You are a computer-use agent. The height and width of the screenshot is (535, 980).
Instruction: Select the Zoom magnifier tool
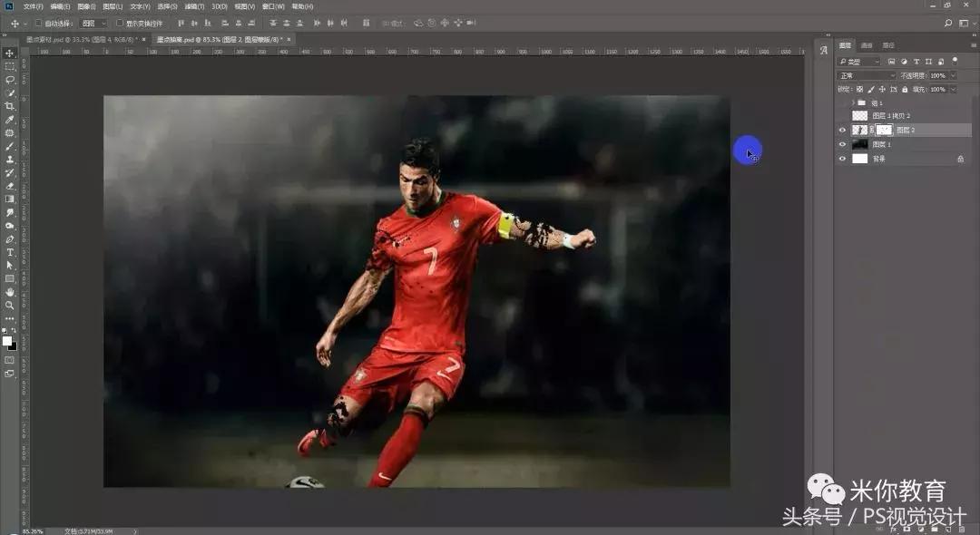click(x=10, y=305)
